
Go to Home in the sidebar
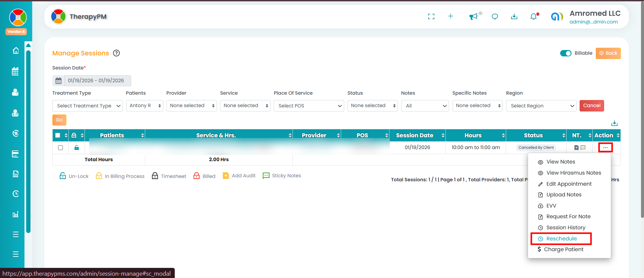point(15,50)
